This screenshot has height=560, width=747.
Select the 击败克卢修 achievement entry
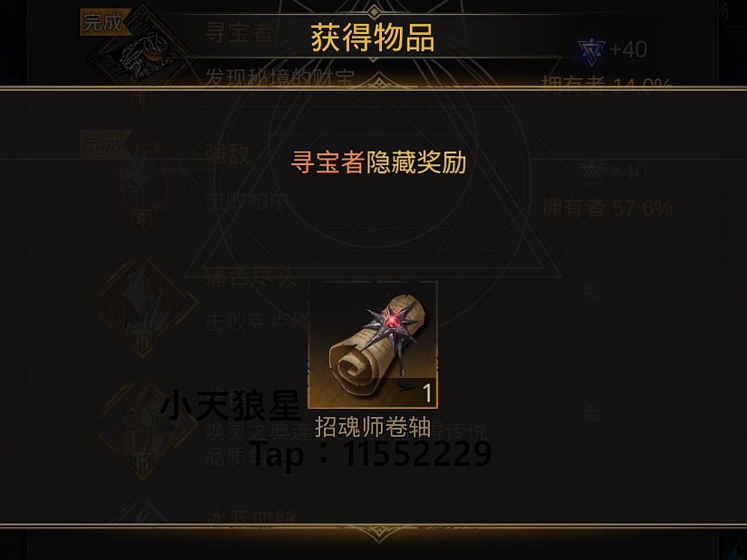pos(258,323)
